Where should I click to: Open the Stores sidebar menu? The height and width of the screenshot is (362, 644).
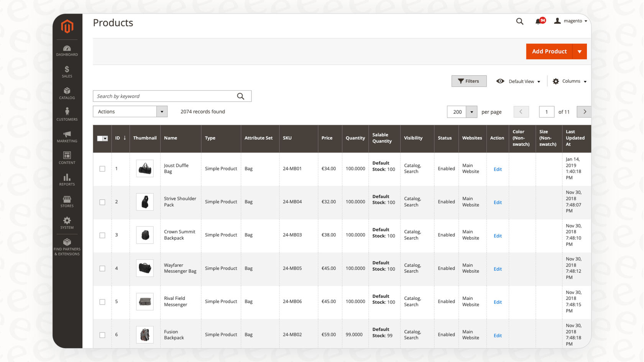(x=67, y=201)
